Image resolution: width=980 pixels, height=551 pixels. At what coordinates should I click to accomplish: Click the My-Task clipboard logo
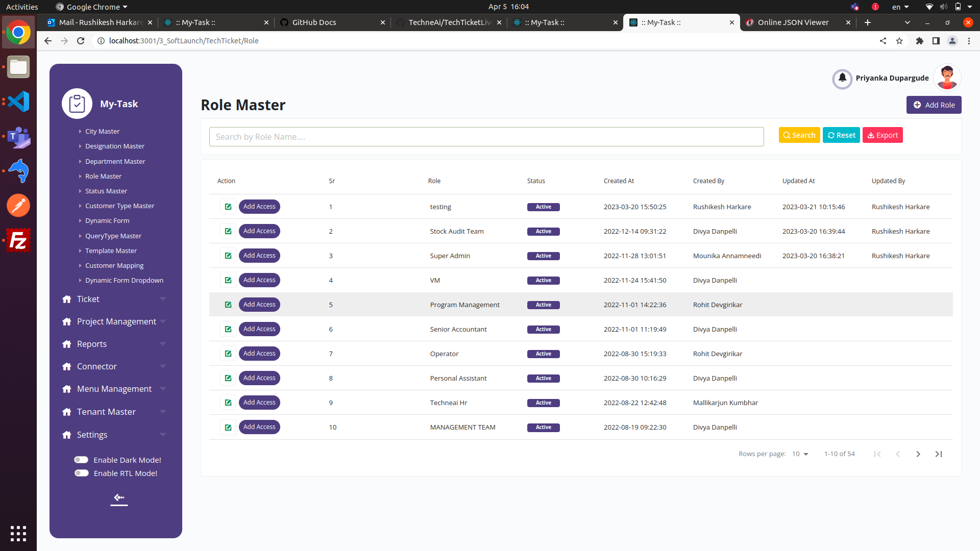coord(77,104)
